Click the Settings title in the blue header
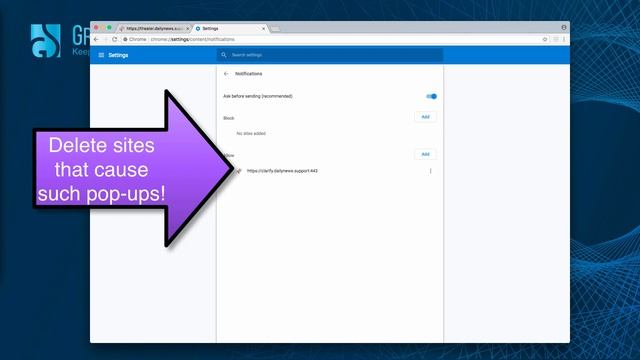This screenshot has height=360, width=640. click(x=118, y=55)
